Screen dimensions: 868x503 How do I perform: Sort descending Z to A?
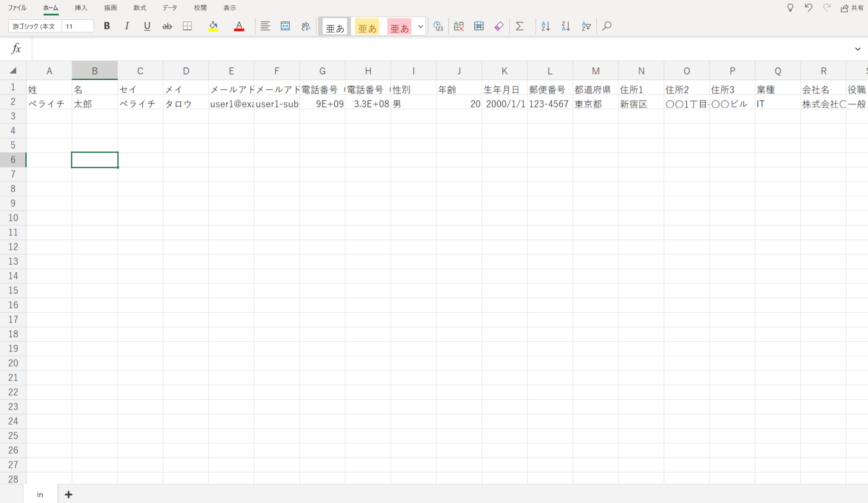(566, 26)
